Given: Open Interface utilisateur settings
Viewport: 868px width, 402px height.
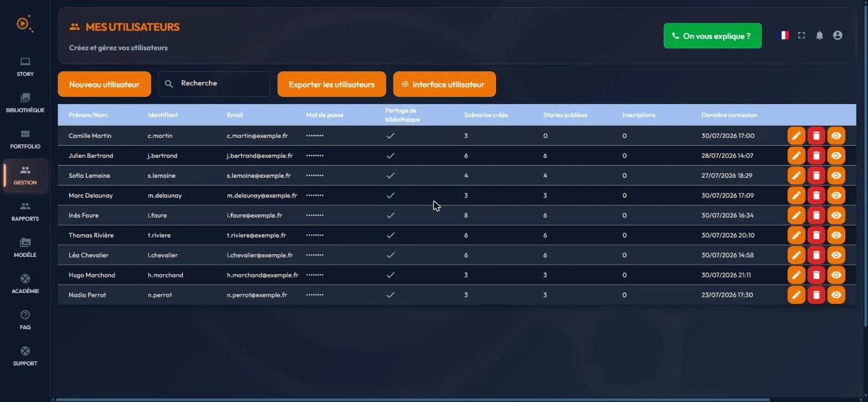Looking at the screenshot, I should pos(445,84).
